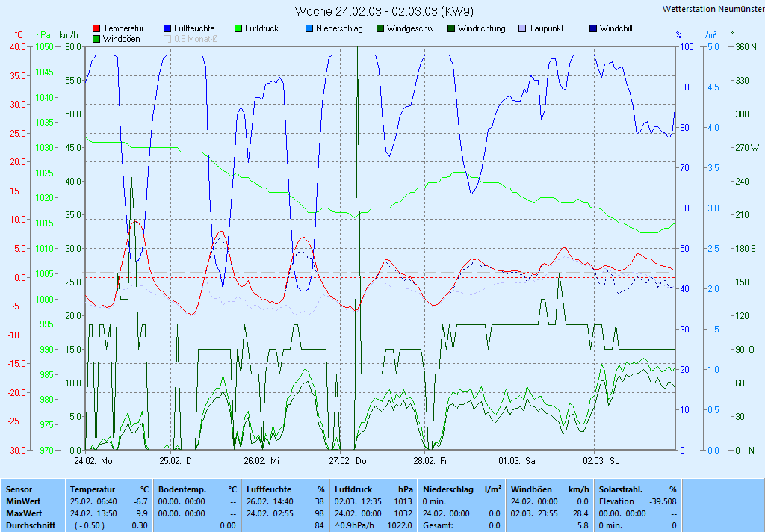Click the 90 O wind direction axis label
The width and height of the screenshot is (765, 532).
pyautogui.click(x=745, y=350)
